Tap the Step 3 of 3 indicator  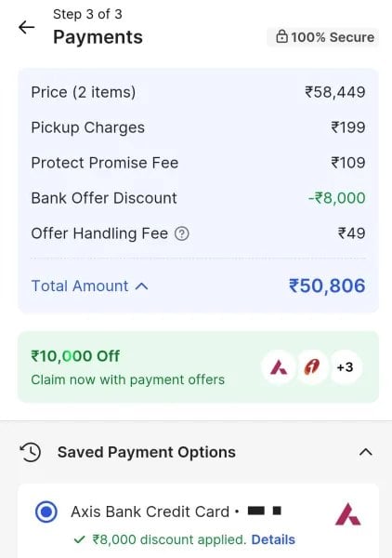87,14
